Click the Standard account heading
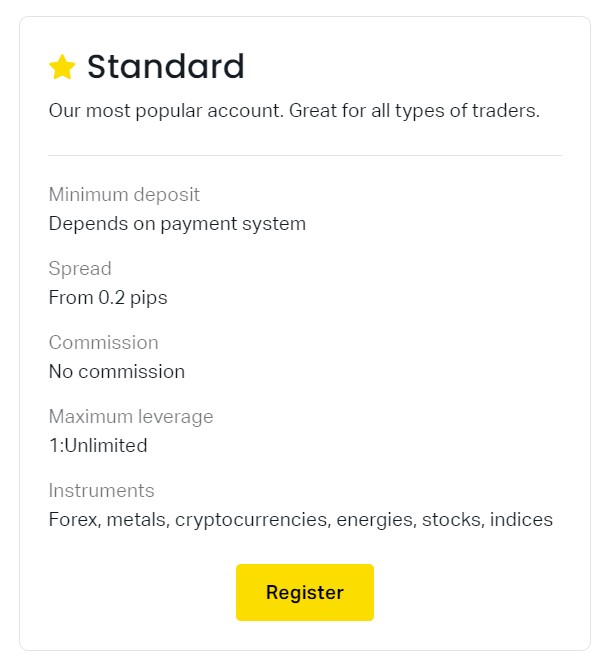The width and height of the screenshot is (608, 668). tap(165, 67)
